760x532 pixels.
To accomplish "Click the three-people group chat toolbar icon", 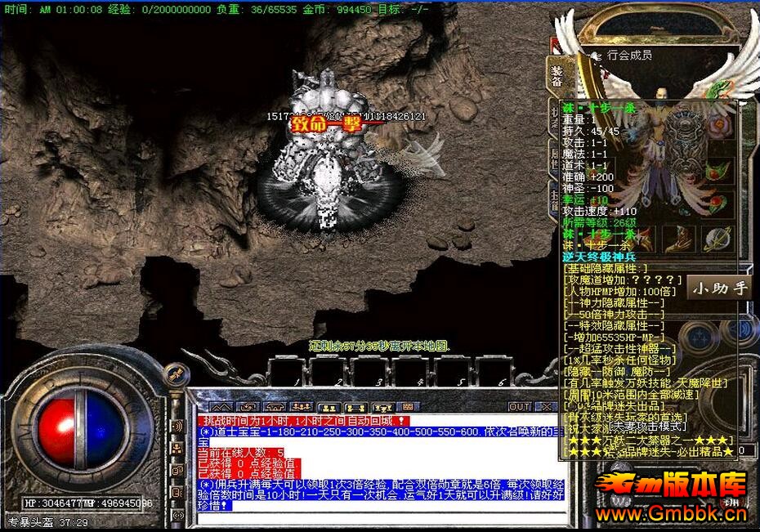I will pos(302,406).
